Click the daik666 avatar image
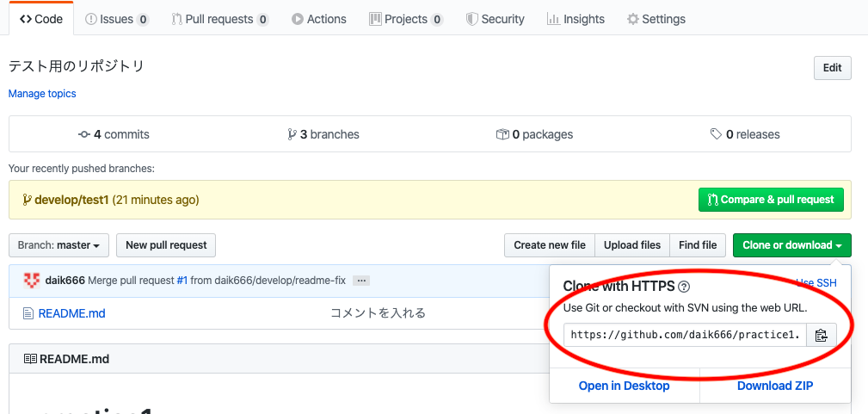The height and width of the screenshot is (414, 868). click(32, 281)
